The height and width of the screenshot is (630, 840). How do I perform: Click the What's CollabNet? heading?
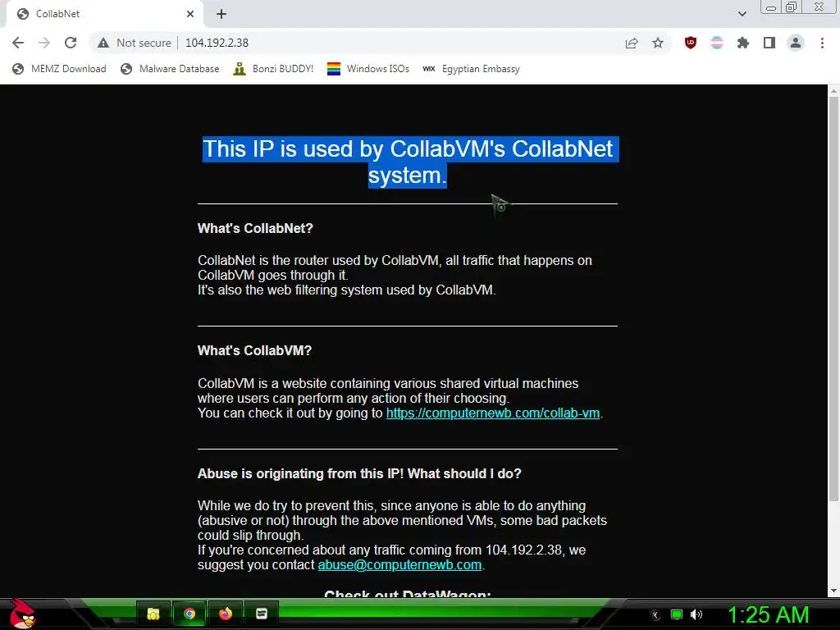tap(255, 228)
